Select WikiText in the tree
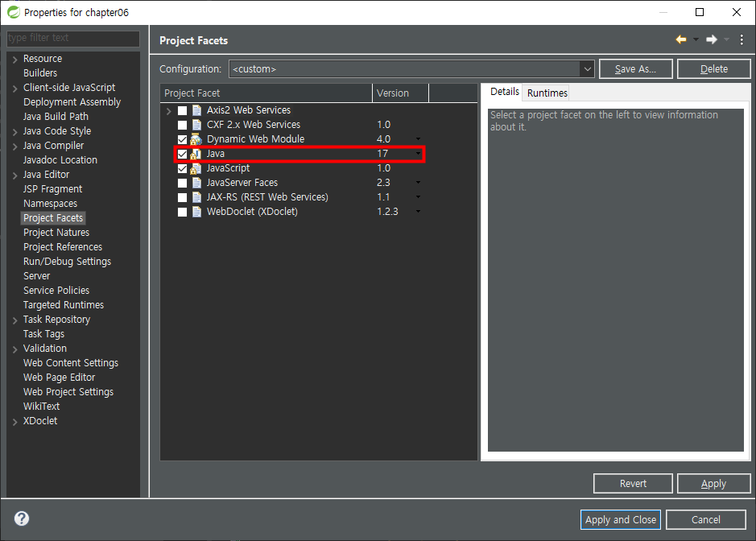This screenshot has height=541, width=756. point(42,407)
